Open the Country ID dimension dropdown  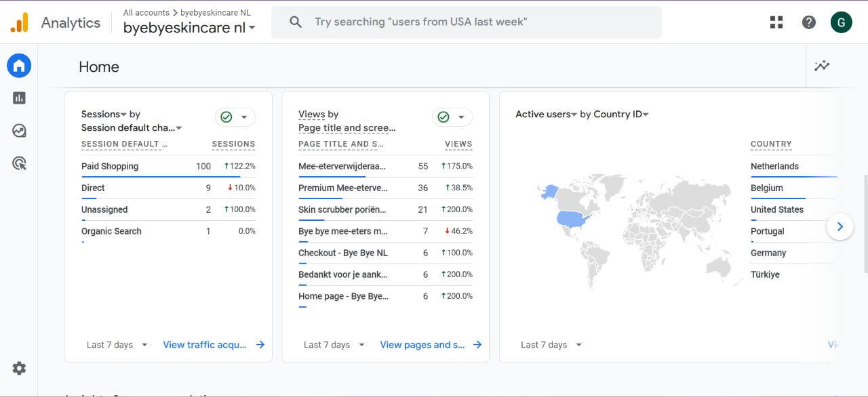(621, 114)
